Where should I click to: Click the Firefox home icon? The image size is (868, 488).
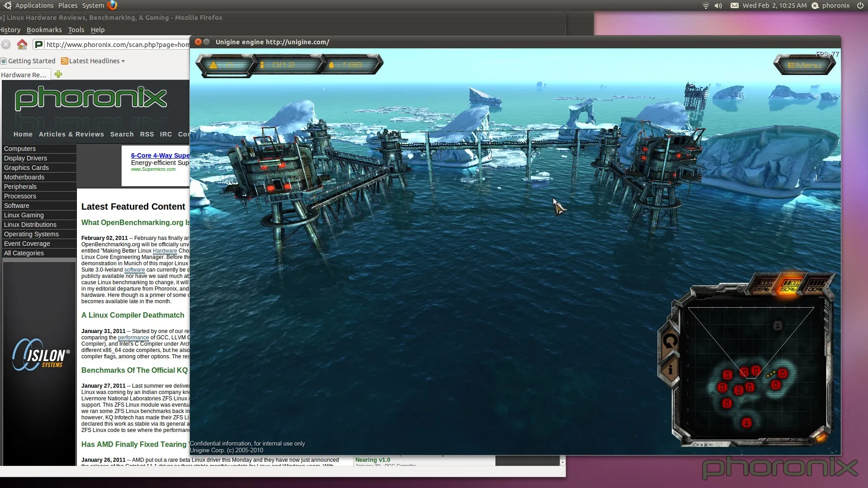pyautogui.click(x=22, y=44)
